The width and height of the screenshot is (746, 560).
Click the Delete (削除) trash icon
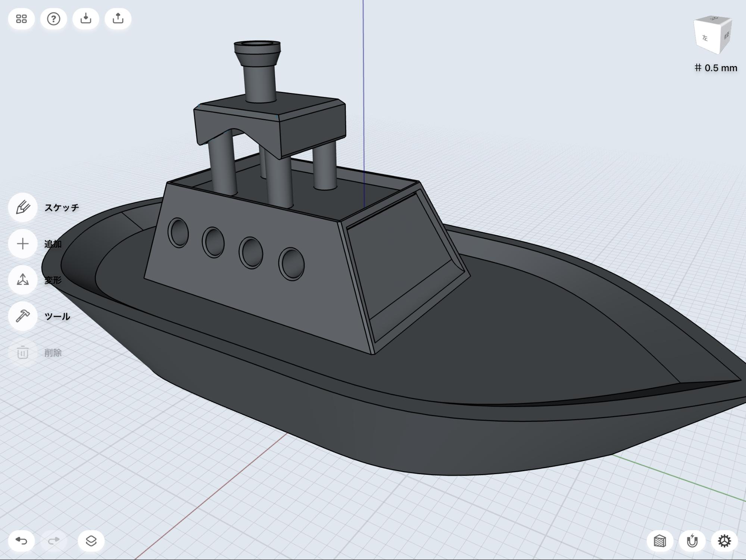click(23, 352)
